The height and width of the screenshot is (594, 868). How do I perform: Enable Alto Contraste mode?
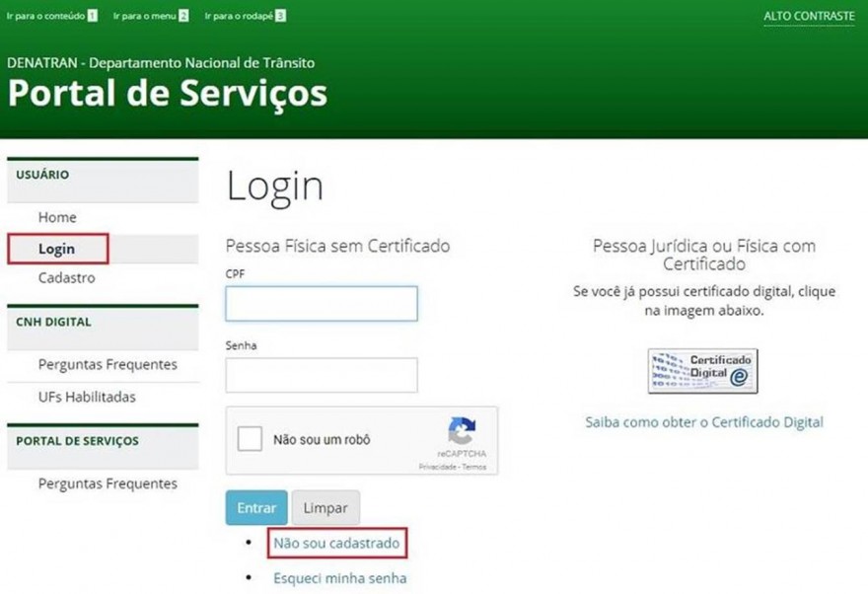pyautogui.click(x=809, y=17)
